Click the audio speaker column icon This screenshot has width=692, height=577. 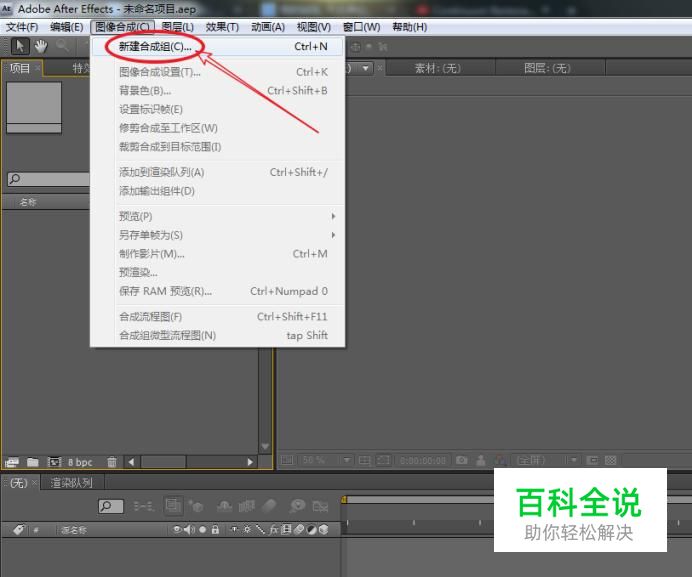189,529
